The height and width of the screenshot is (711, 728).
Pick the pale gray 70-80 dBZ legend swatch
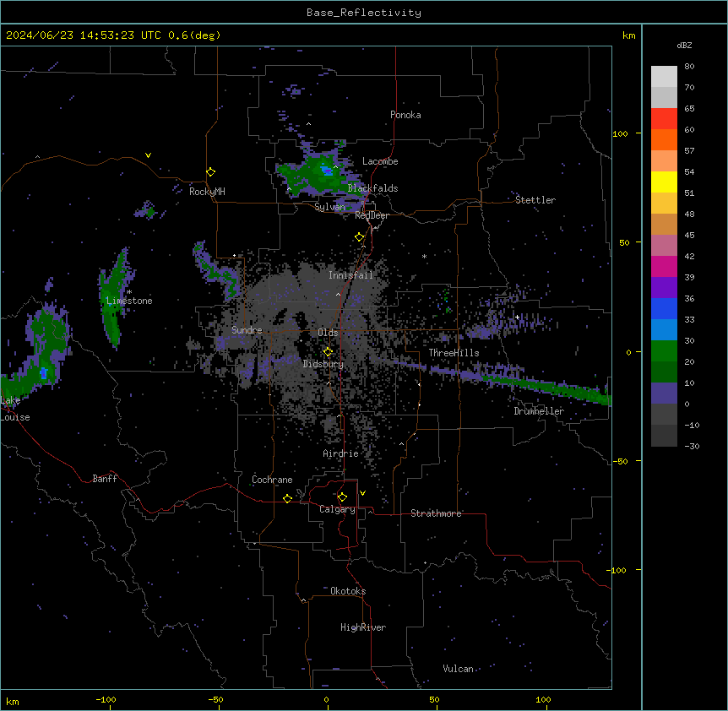coord(664,77)
